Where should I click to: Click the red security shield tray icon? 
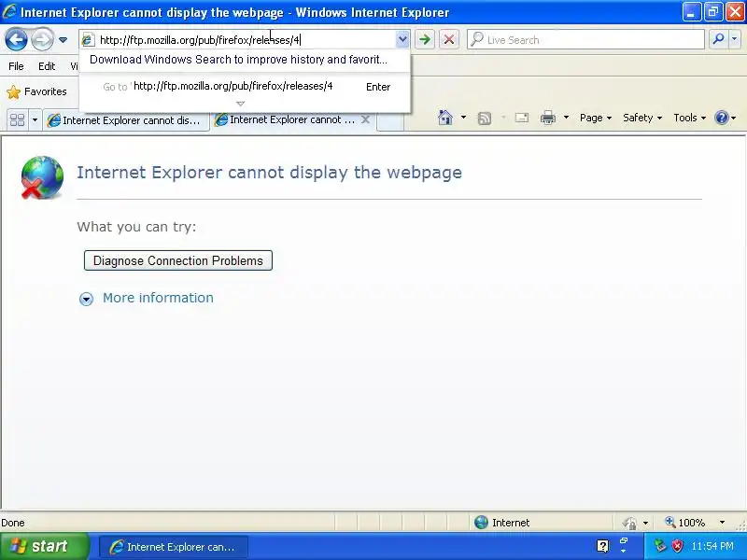click(x=677, y=546)
